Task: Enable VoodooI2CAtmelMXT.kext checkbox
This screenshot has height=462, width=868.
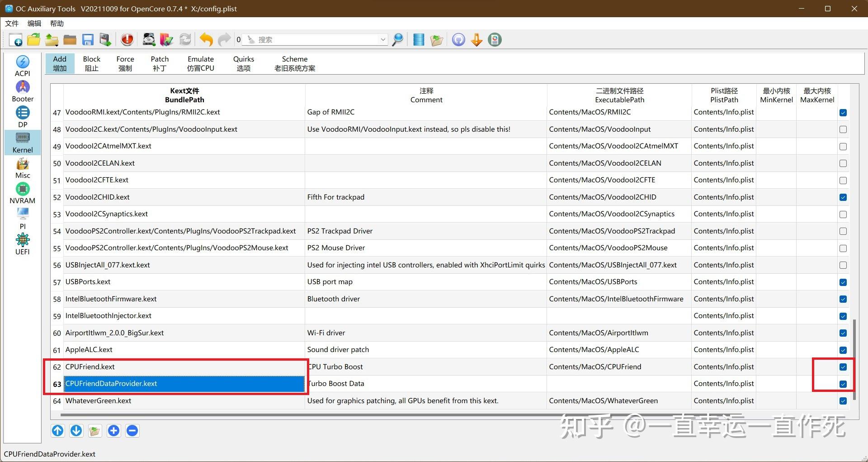Action: click(x=843, y=147)
